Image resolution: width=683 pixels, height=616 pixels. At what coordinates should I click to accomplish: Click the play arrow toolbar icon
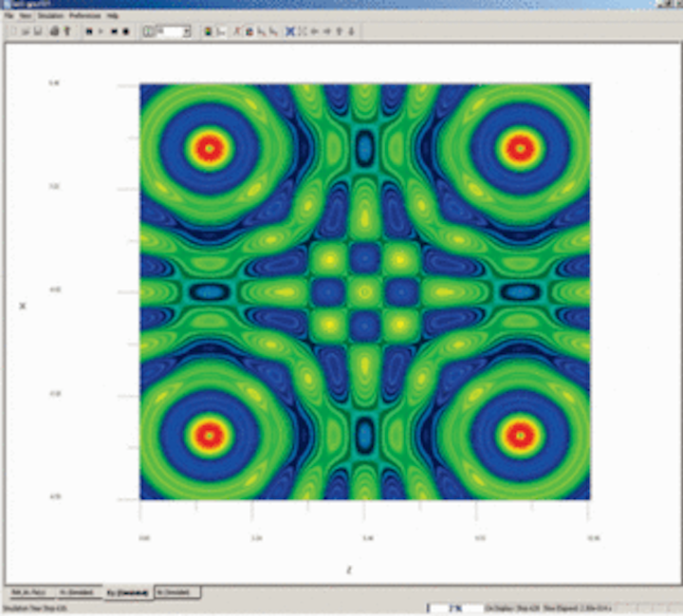point(102,31)
